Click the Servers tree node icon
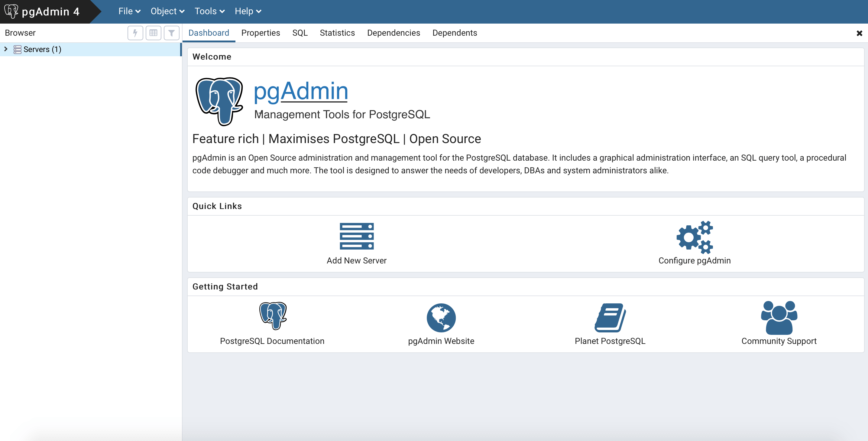Image resolution: width=868 pixels, height=441 pixels. (x=18, y=50)
